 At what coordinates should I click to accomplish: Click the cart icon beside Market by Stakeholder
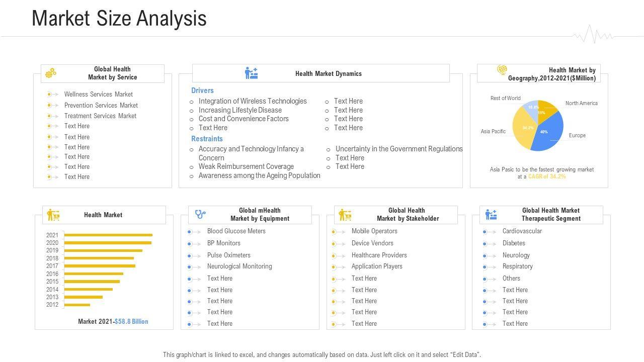point(345,215)
